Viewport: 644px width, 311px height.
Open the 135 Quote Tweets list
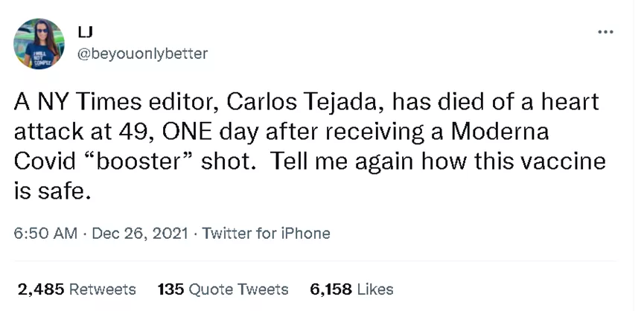223,289
